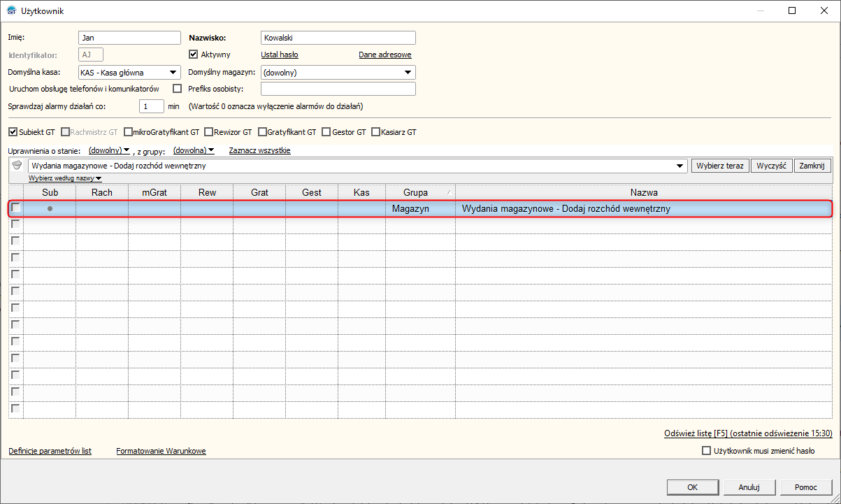Viewport: 841px width, 504px height.
Task: Click the Imię input field
Action: click(130, 38)
